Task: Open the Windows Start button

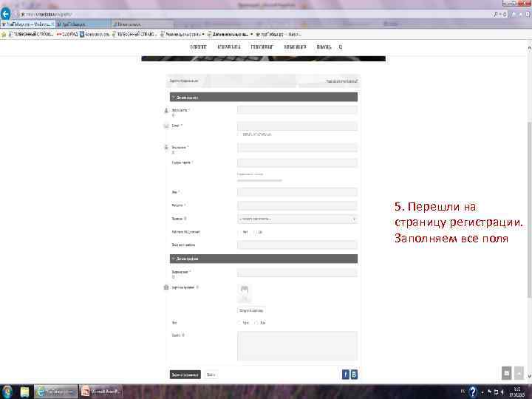Action: (7, 392)
